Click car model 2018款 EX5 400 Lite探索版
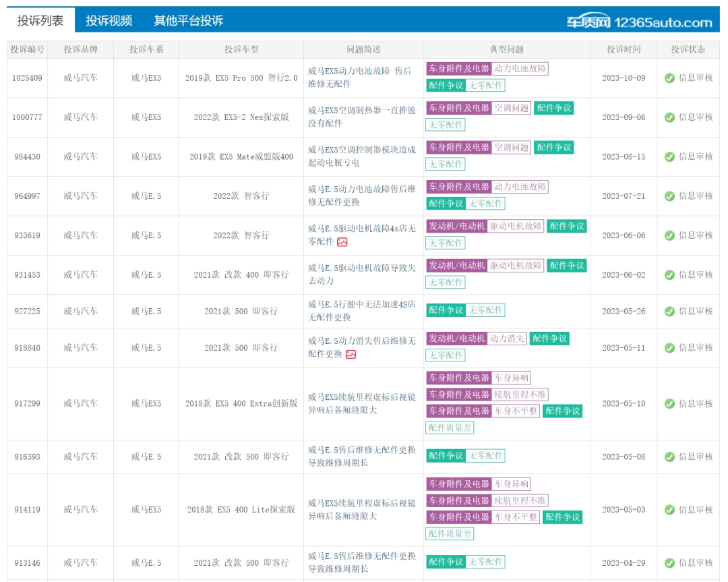This screenshot has height=582, width=728. (x=241, y=510)
